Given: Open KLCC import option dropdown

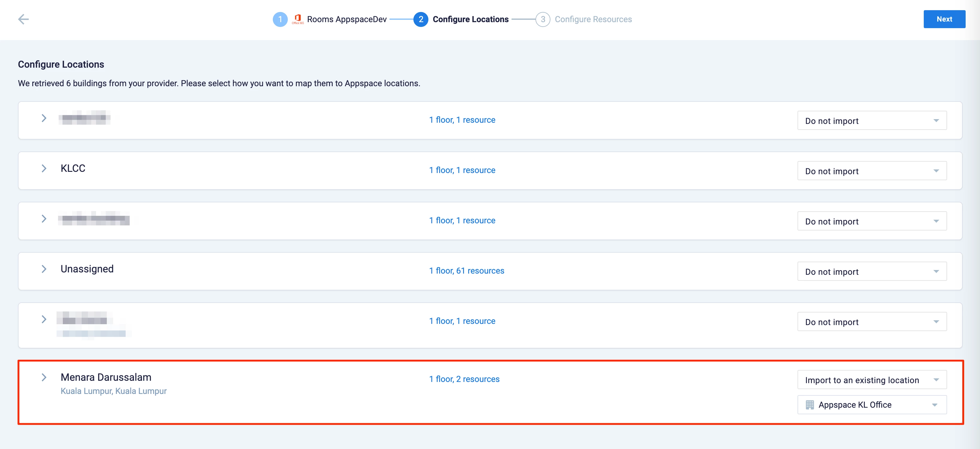Looking at the screenshot, I should (872, 171).
